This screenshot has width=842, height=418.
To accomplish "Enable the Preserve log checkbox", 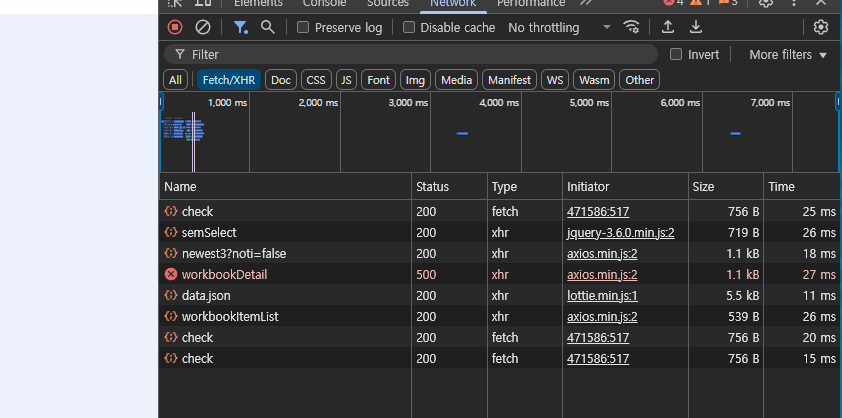I will [x=303, y=27].
